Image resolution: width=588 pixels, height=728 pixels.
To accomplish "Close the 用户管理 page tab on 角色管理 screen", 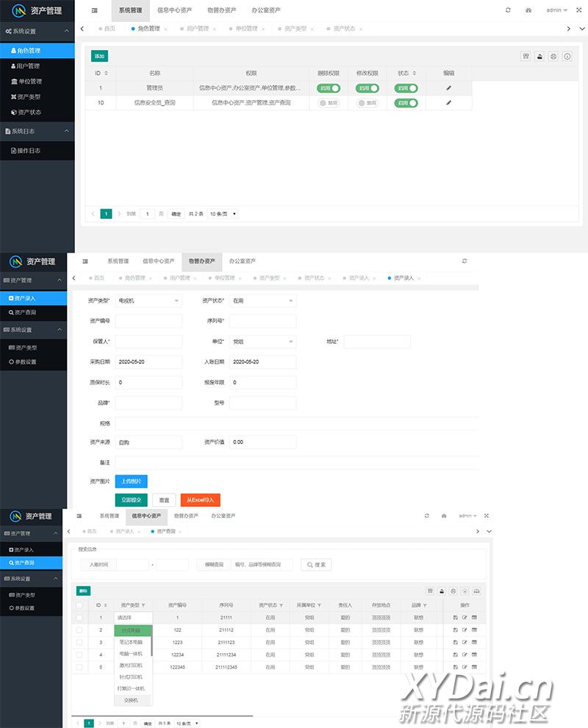I will tap(214, 29).
